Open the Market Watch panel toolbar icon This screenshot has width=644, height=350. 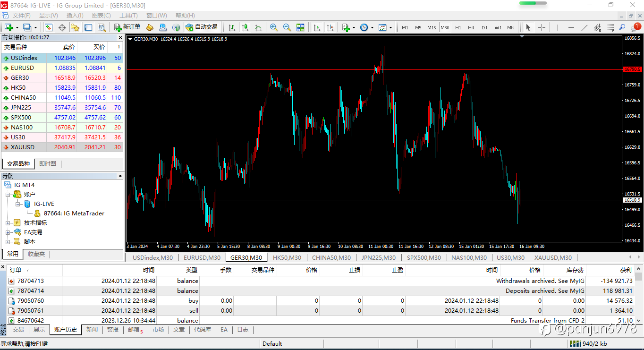[49, 27]
